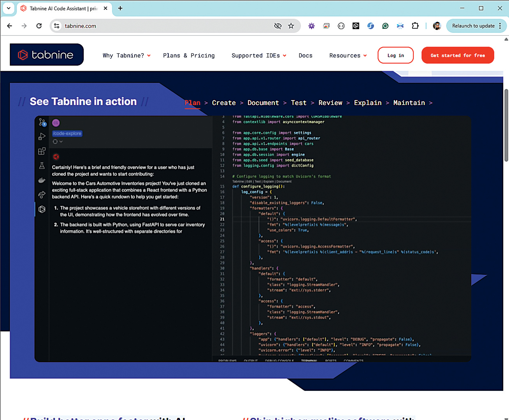
Task: Select the Explain demo tab
Action: 367,103
